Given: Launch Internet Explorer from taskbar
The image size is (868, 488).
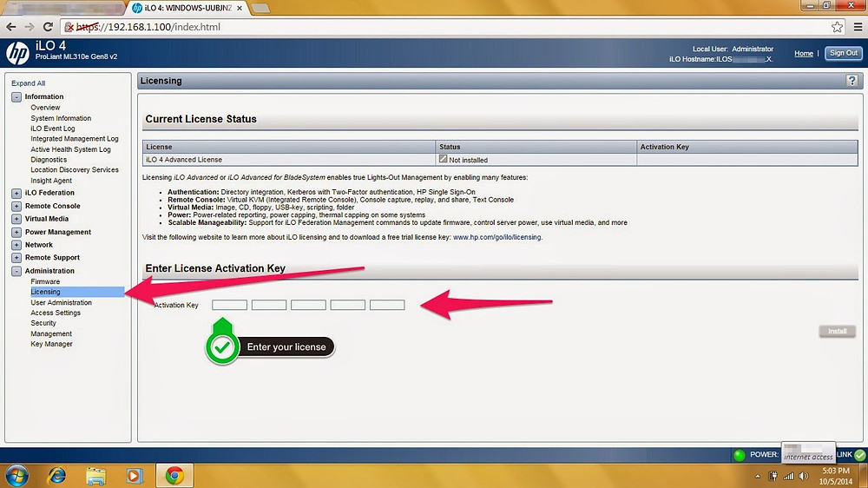Looking at the screenshot, I should 57,475.
